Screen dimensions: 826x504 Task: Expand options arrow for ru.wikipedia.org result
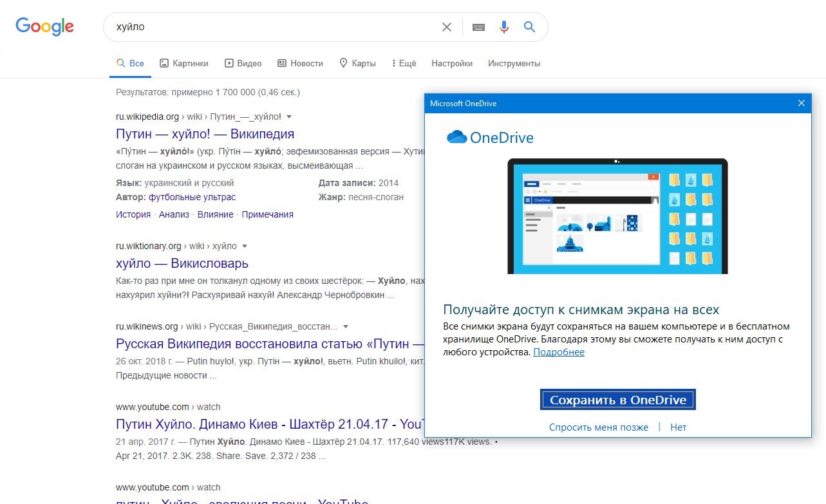[x=289, y=117]
